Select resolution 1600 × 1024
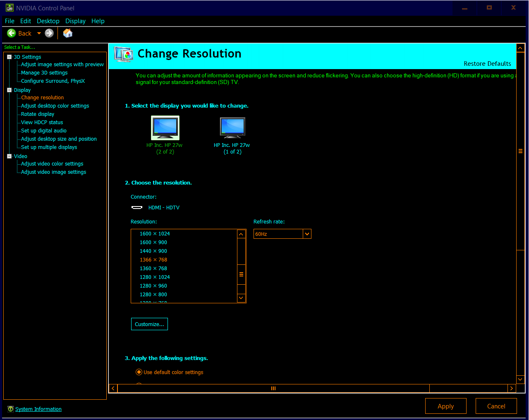This screenshot has width=529, height=420. tap(155, 234)
